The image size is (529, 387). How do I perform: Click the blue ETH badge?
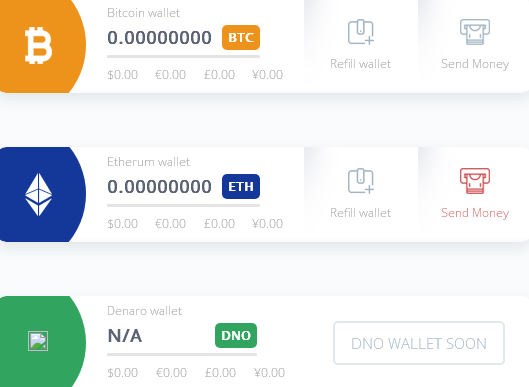pyautogui.click(x=241, y=187)
